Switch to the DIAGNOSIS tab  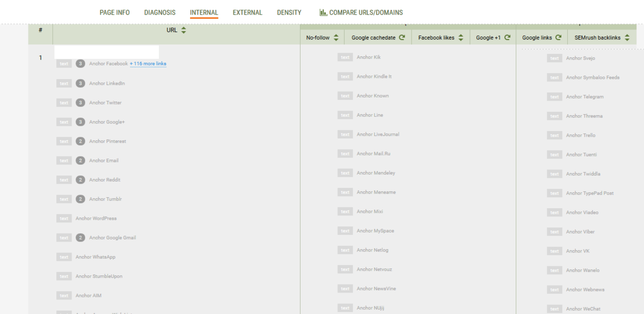pyautogui.click(x=160, y=12)
